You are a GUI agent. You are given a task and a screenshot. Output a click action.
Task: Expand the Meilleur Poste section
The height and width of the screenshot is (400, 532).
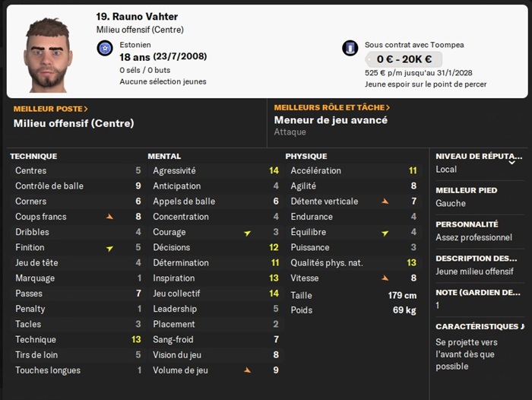(x=51, y=109)
